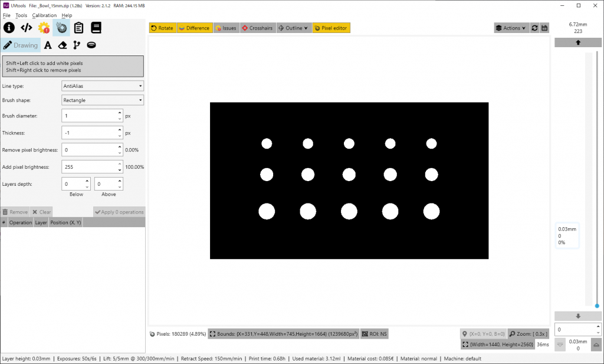Click the save layer image icon

(544, 28)
